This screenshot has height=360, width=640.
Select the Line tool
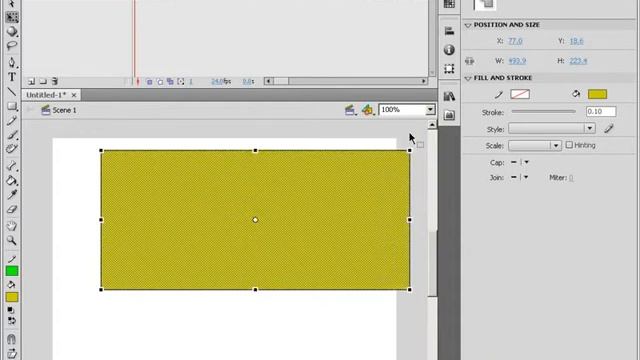[12, 91]
